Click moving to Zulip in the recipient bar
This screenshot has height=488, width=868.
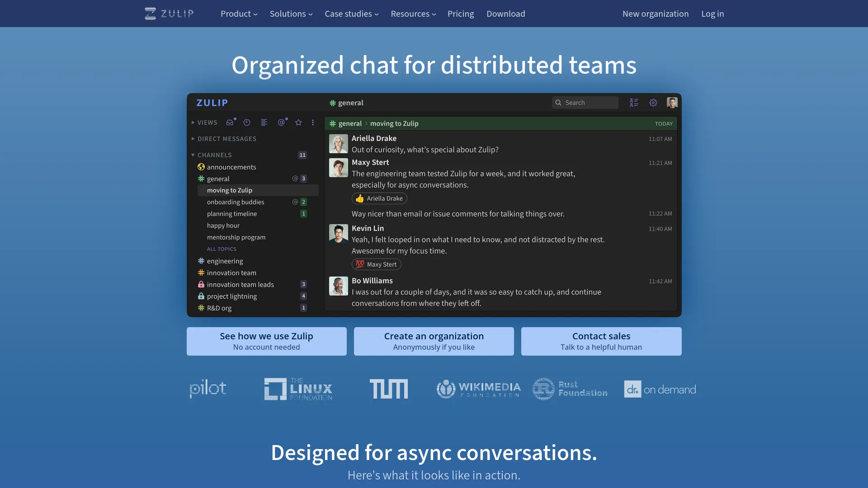pyautogui.click(x=394, y=124)
